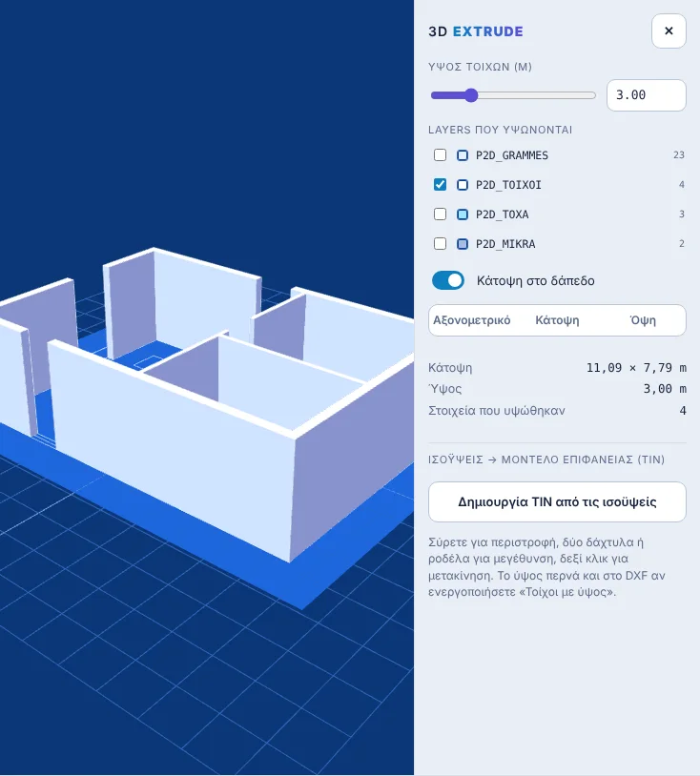700x776 pixels.
Task: Click the P2D_GRAMMES color swatch
Action: (x=462, y=155)
